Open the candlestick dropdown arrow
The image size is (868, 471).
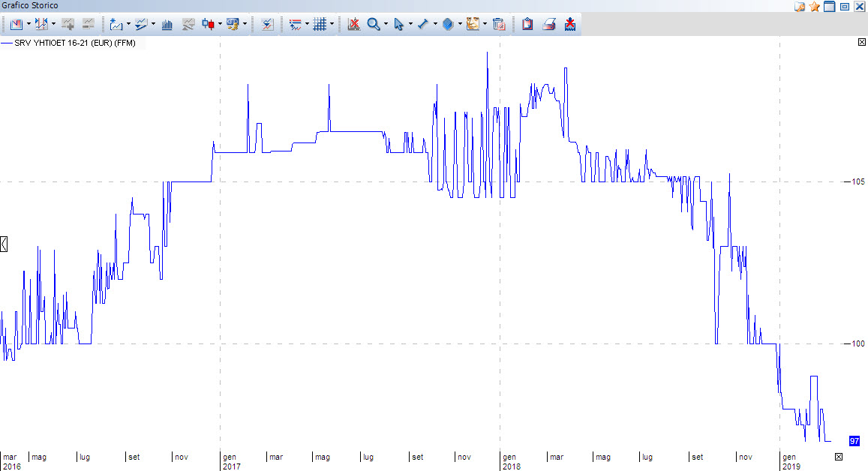[x=221, y=24]
